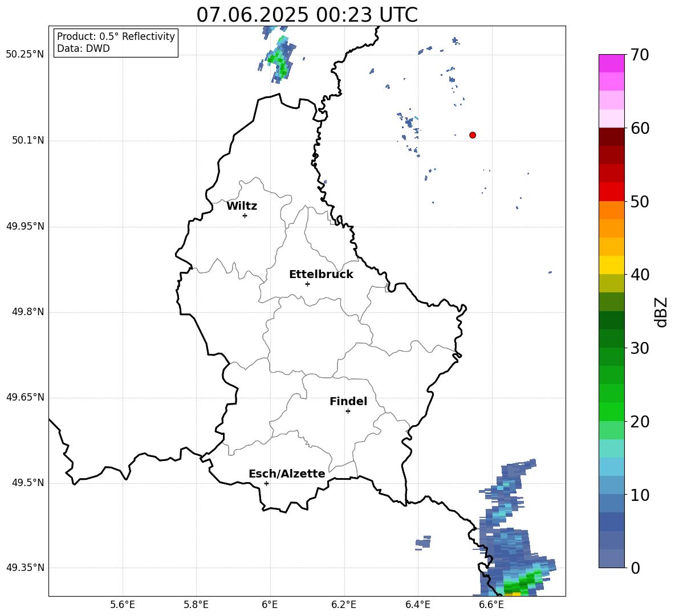This screenshot has height=616, width=675.
Task: Click latitude label 49.35°N
Action: 25,568
